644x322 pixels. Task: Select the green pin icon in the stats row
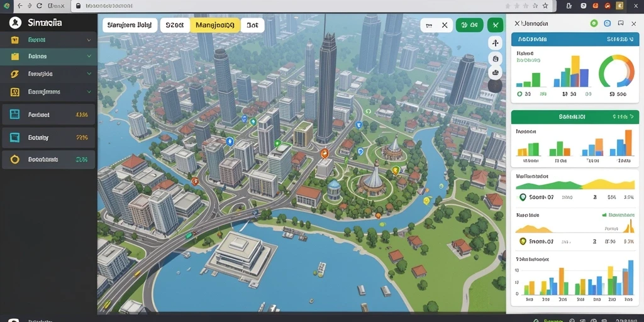pyautogui.click(x=523, y=197)
